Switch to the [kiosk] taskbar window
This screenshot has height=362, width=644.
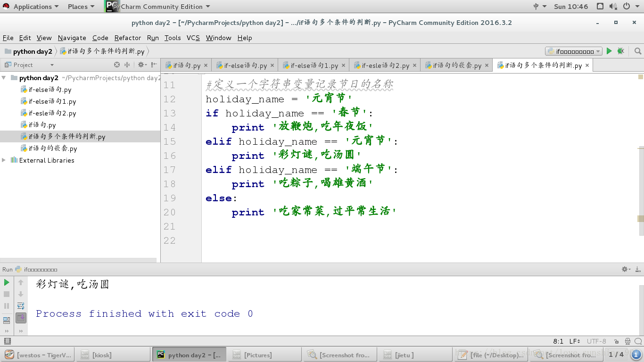click(x=113, y=355)
